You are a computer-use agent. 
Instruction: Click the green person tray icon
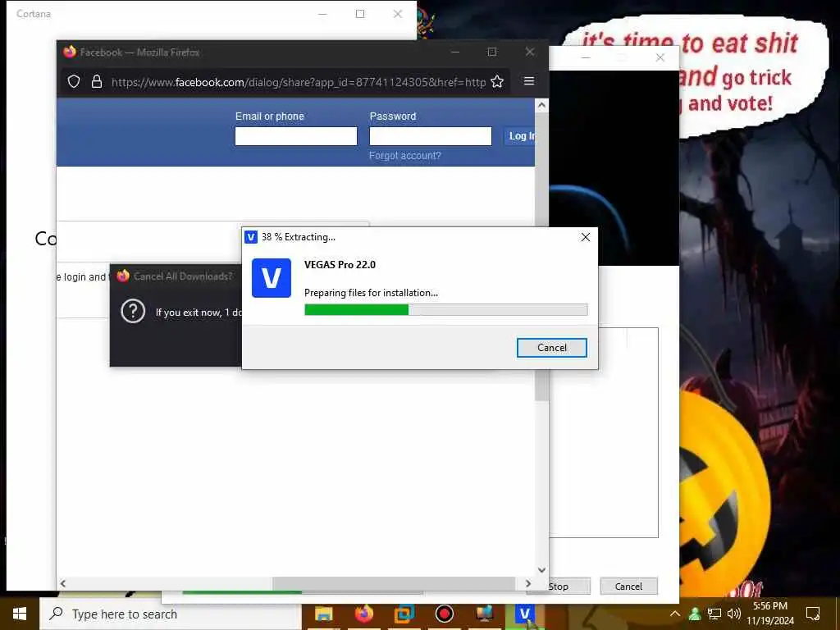click(x=695, y=614)
